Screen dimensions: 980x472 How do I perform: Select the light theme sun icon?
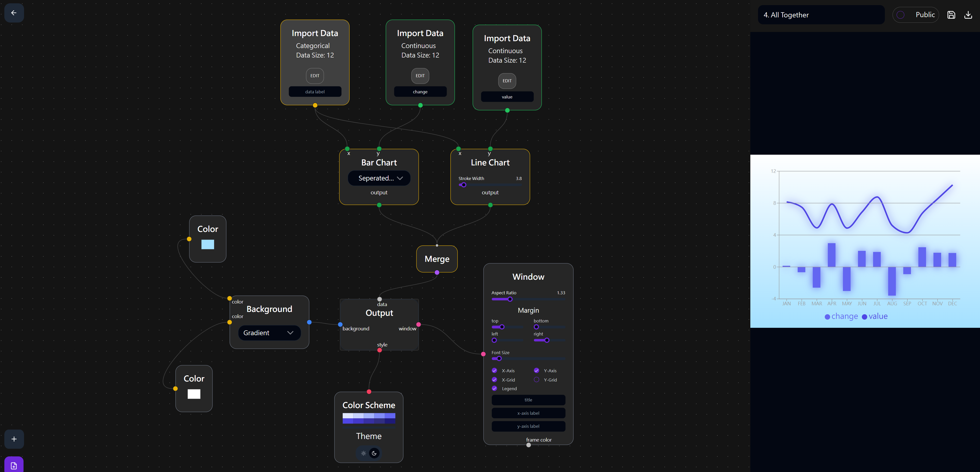(363, 453)
